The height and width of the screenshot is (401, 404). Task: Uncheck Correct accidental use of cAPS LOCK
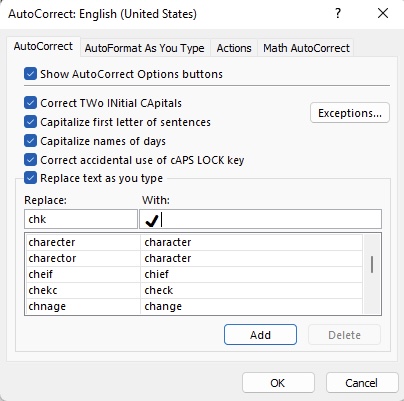tap(30, 160)
